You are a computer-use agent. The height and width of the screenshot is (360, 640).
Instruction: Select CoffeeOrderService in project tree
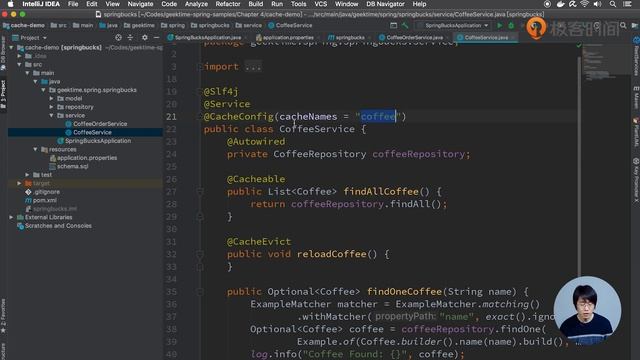pos(100,124)
